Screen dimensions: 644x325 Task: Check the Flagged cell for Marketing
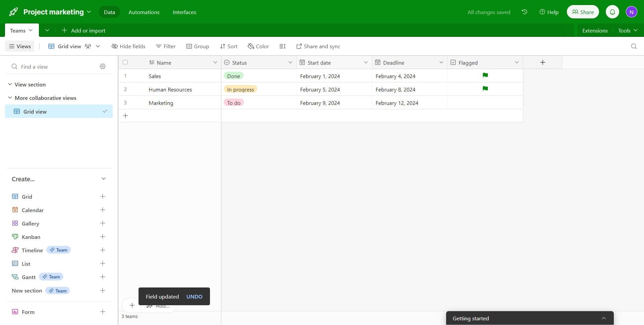485,103
